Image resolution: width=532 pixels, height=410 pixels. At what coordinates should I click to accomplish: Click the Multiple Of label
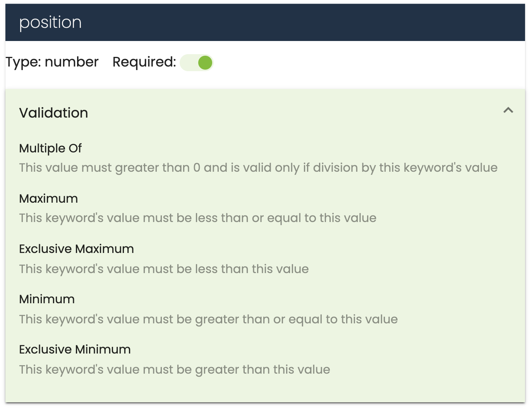(50, 148)
